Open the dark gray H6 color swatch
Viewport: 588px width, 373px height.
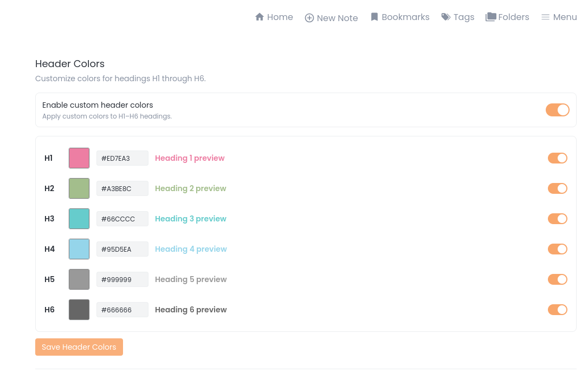[x=79, y=310]
